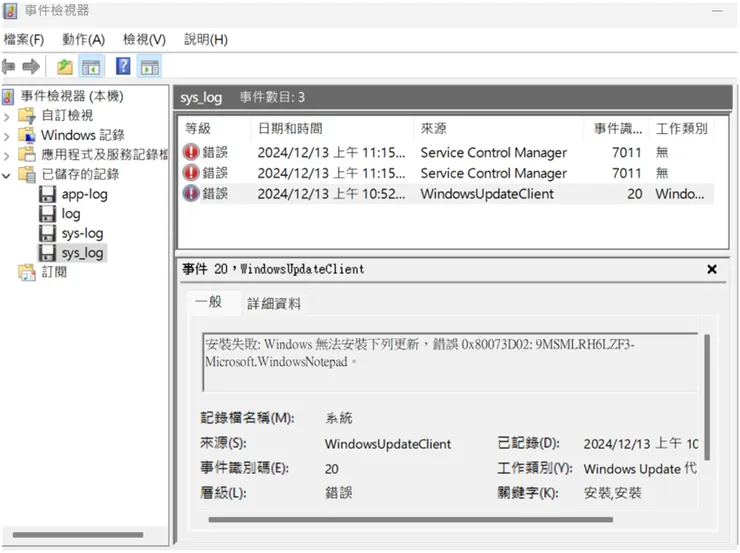This screenshot has width=740, height=553.
Task: Sort by the 工作類別 column header
Action: click(x=681, y=128)
